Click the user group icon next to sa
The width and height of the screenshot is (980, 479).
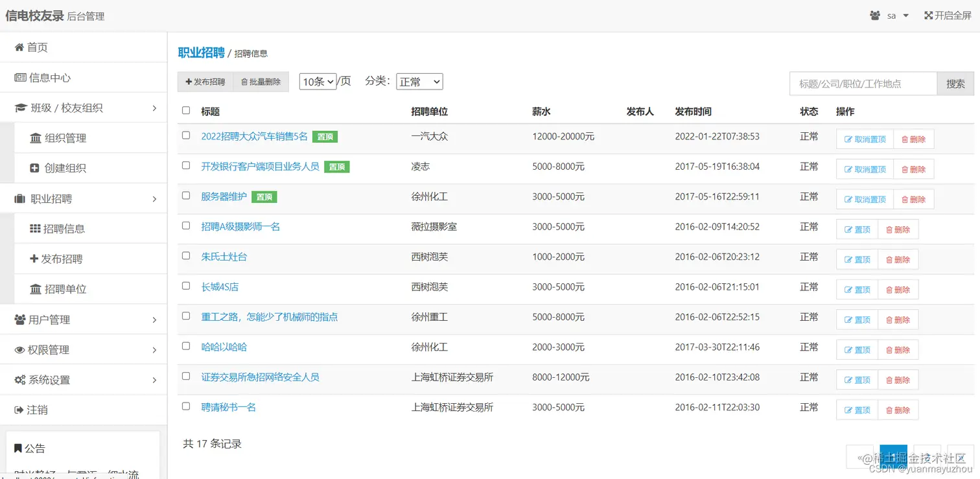coord(875,16)
